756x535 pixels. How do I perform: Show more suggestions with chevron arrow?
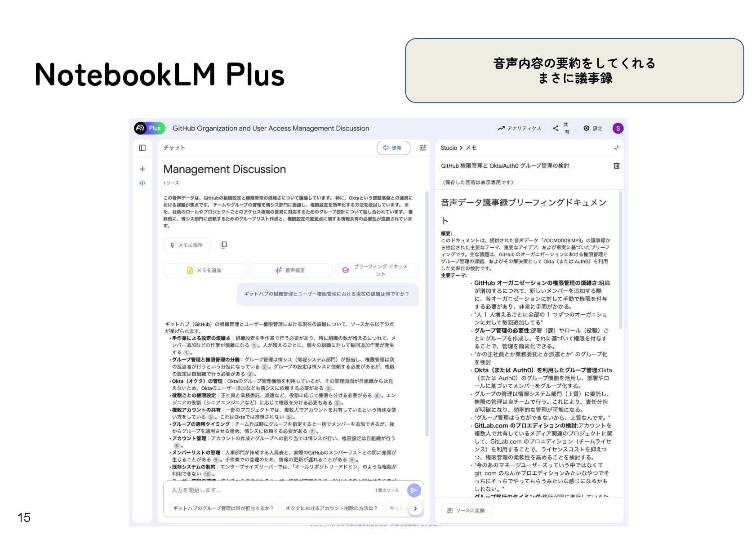coord(415,508)
